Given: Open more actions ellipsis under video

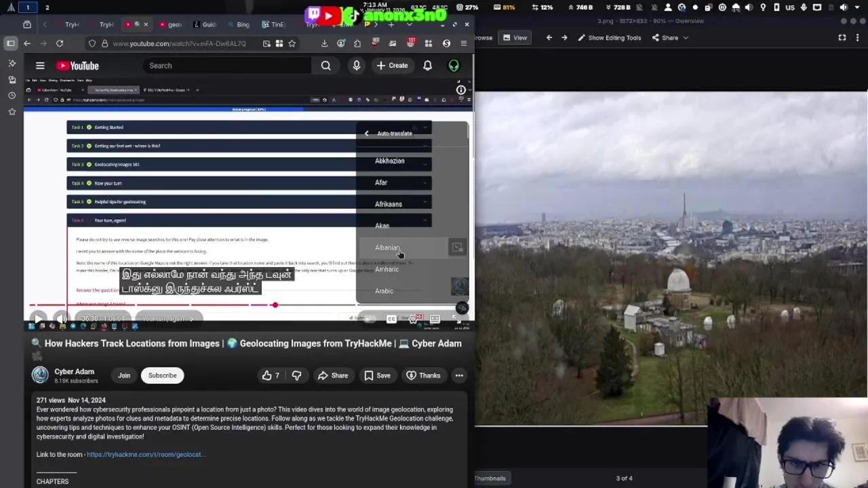Looking at the screenshot, I should (x=459, y=375).
